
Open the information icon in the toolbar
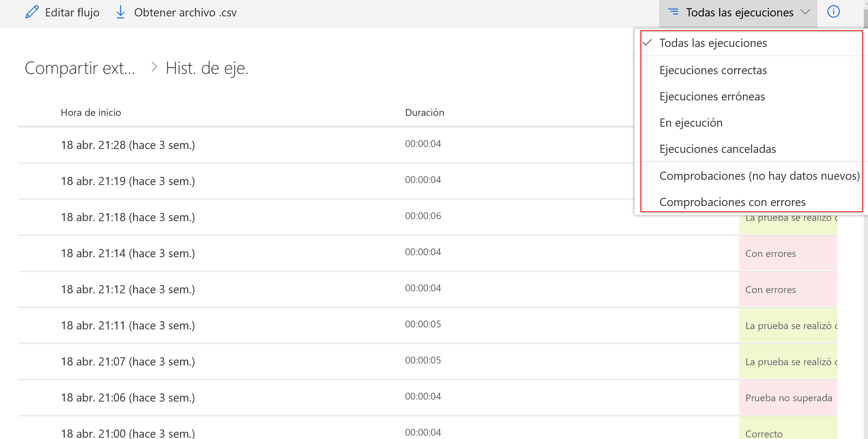pyautogui.click(x=833, y=12)
